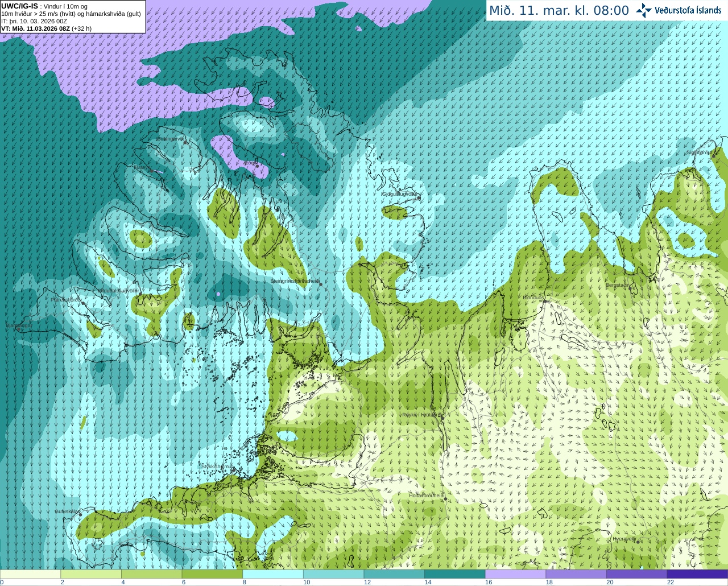Click the legend value 12
Image resolution: width=728 pixels, height=586 pixels.
367,583
